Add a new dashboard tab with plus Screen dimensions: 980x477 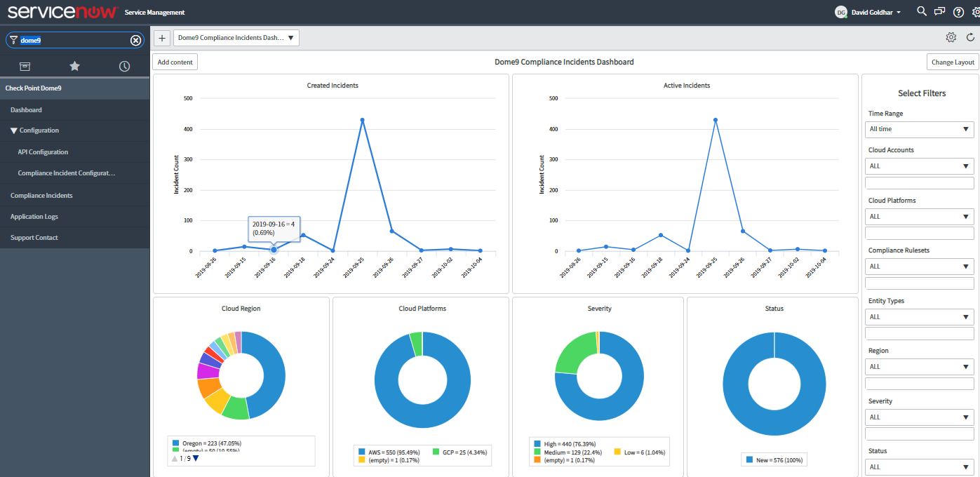tap(161, 37)
